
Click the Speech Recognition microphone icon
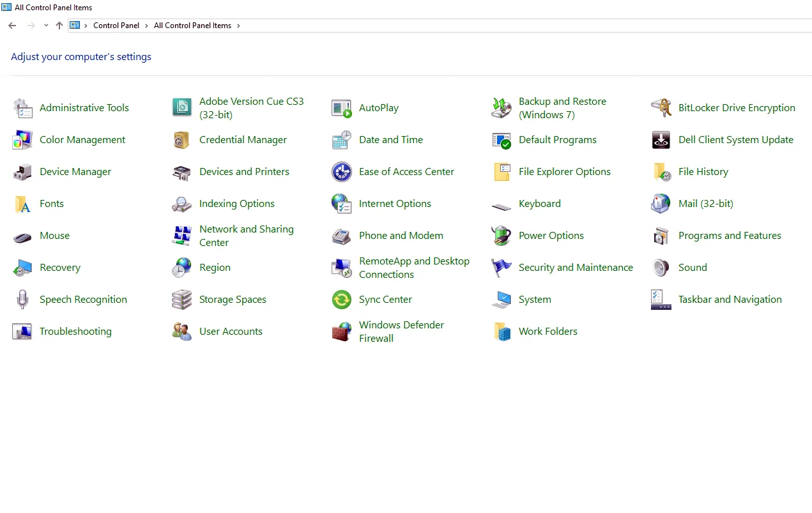(x=22, y=300)
